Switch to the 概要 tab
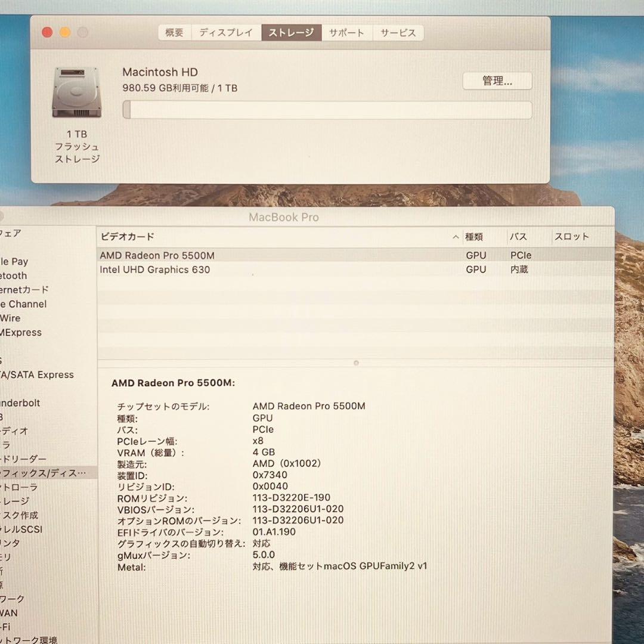The width and height of the screenshot is (644, 644). (x=174, y=33)
